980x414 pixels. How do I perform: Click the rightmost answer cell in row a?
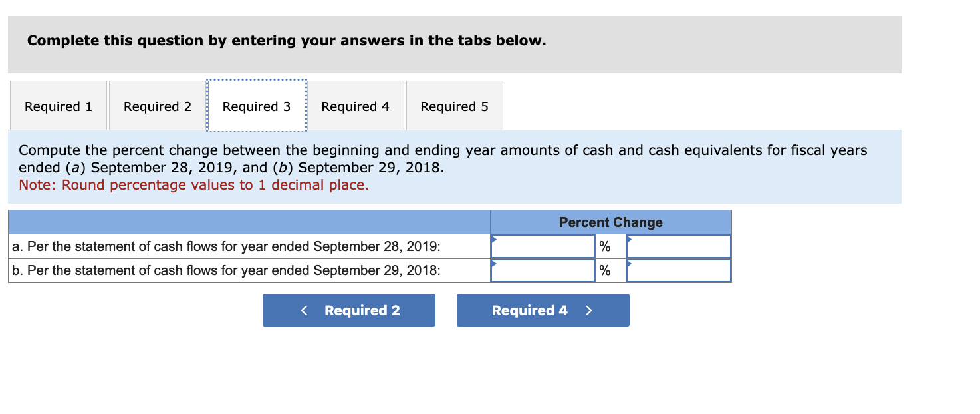point(677,246)
